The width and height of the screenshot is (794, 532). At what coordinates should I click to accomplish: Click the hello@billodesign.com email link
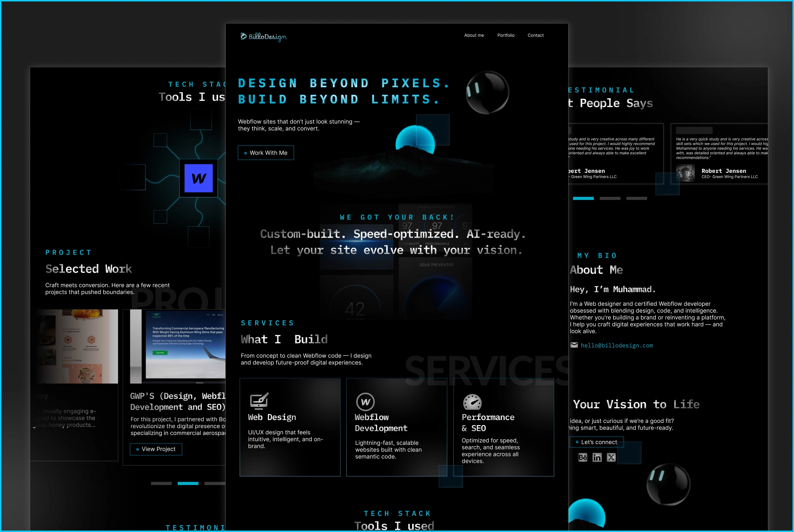coord(616,345)
